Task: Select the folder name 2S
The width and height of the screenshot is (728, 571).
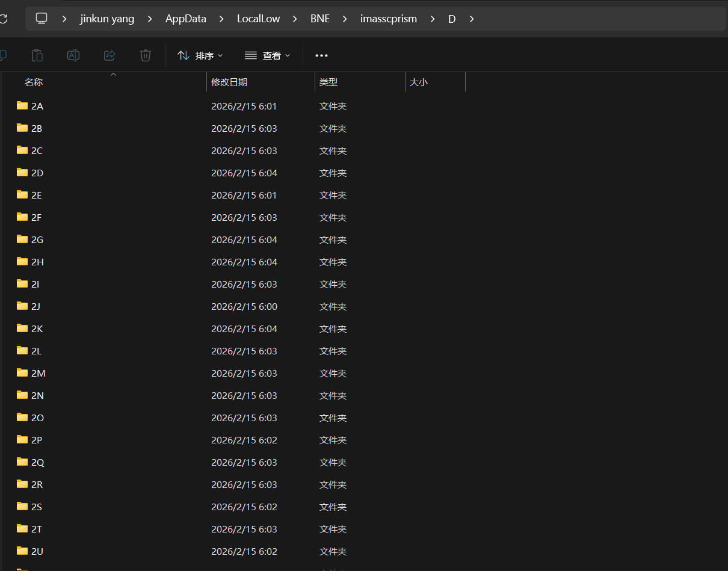Action: [x=37, y=507]
